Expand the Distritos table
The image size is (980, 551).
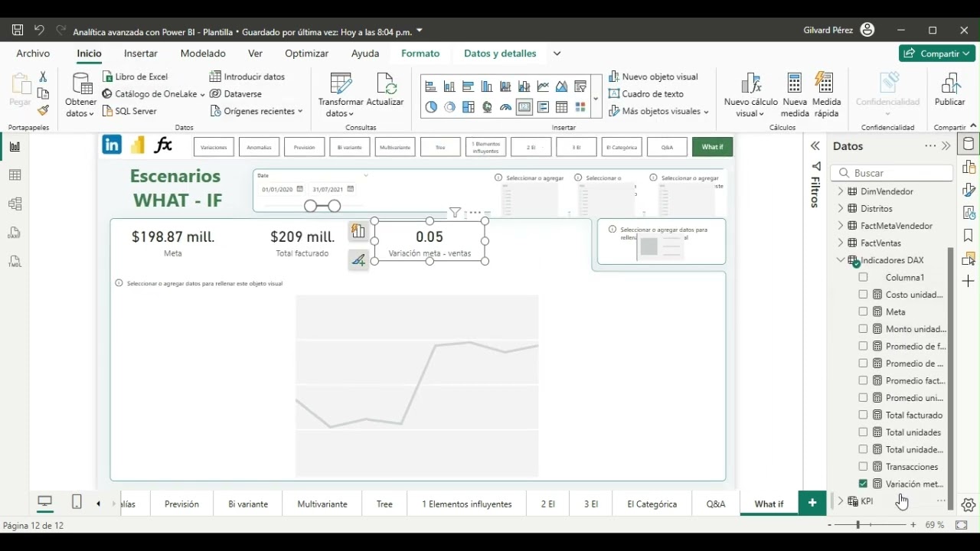point(841,208)
